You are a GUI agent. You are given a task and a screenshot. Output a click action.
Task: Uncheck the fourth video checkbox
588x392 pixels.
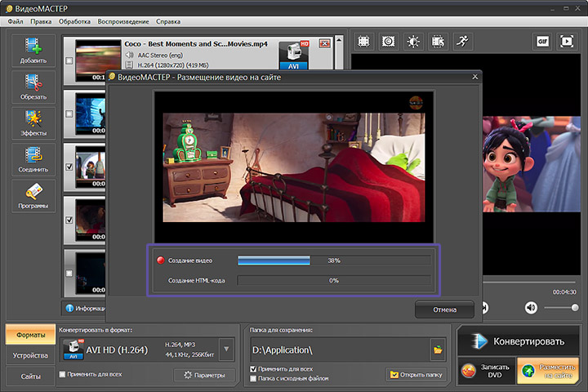coord(69,220)
